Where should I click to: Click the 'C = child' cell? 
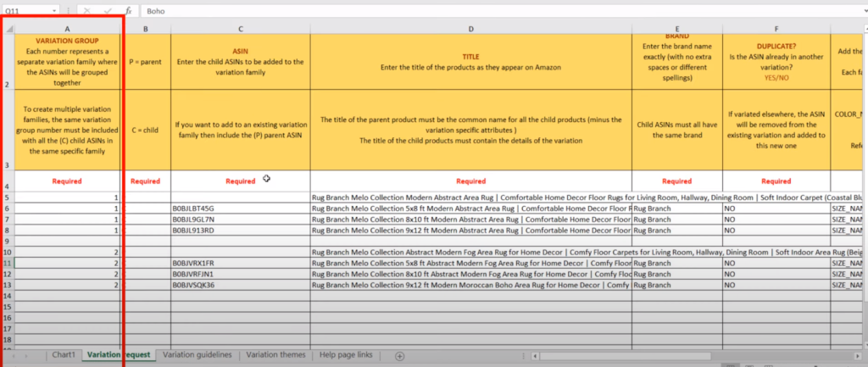pos(146,130)
